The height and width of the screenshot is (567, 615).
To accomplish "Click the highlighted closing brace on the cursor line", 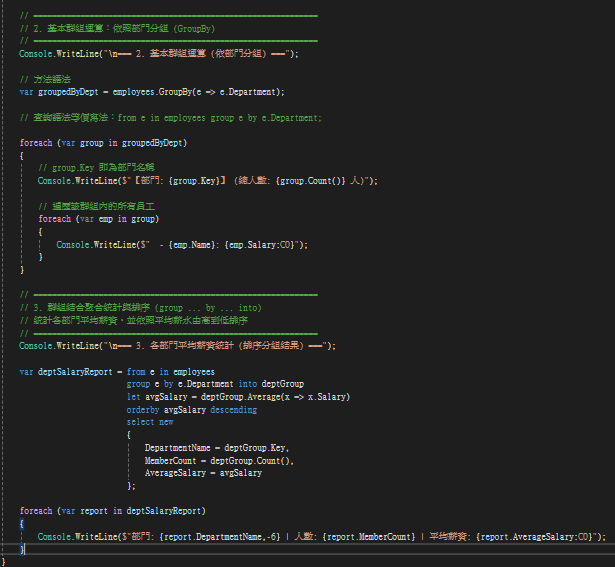I will tap(22, 550).
